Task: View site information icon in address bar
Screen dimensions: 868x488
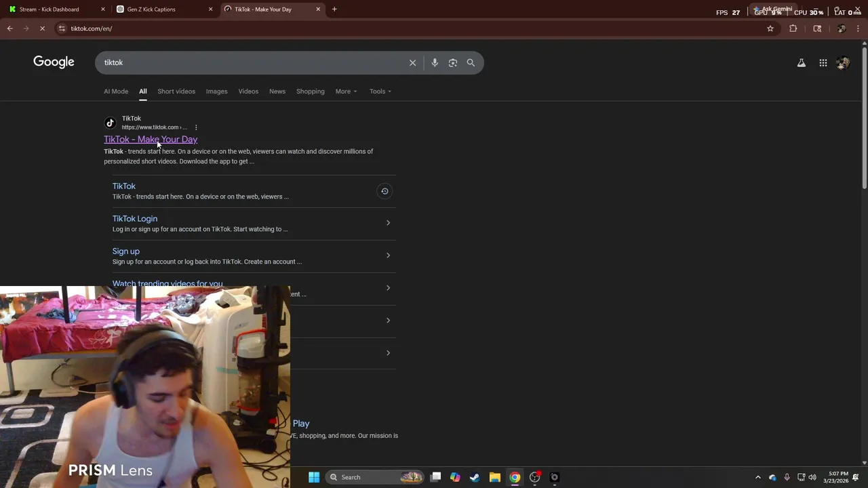Action: (62, 28)
